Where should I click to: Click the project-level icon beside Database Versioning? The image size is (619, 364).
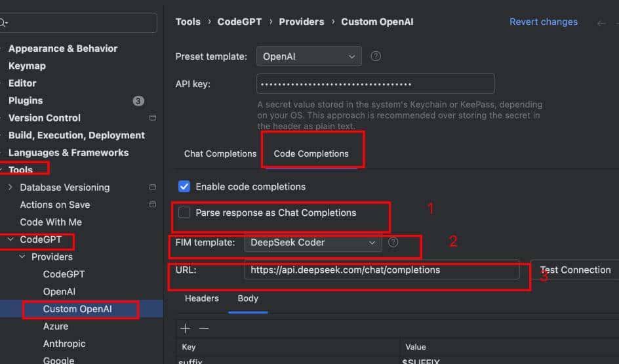tap(152, 187)
